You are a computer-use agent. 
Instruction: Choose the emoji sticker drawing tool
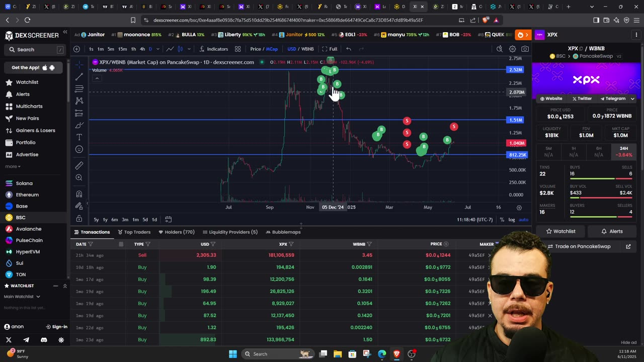(79, 149)
